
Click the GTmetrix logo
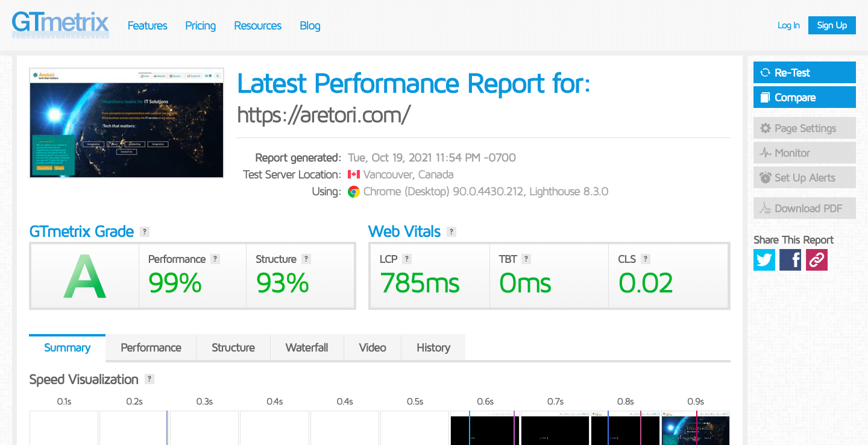60,25
